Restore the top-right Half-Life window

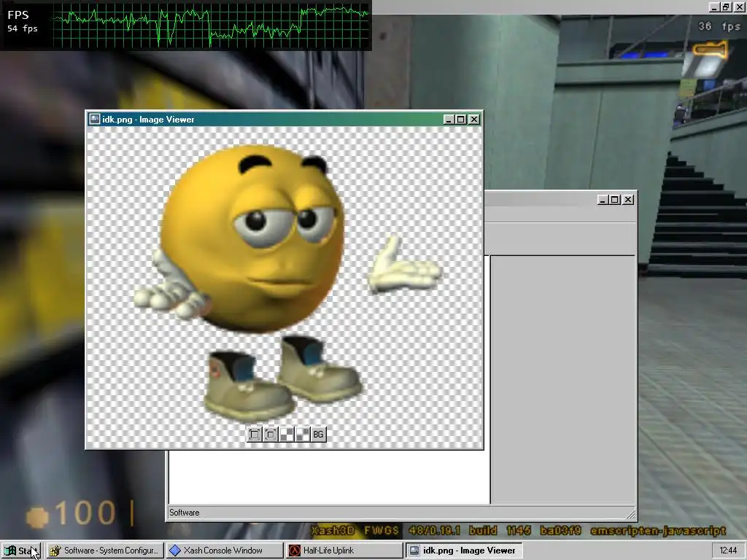[726, 7]
